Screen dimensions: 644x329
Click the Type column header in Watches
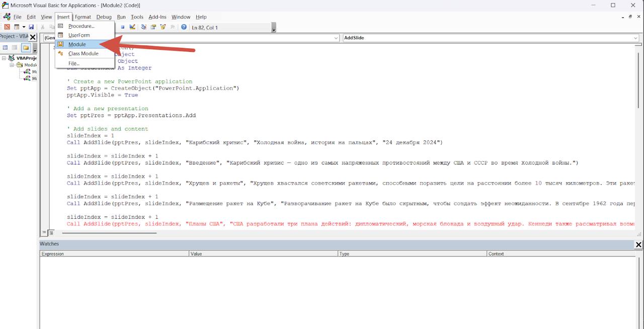tap(412, 254)
